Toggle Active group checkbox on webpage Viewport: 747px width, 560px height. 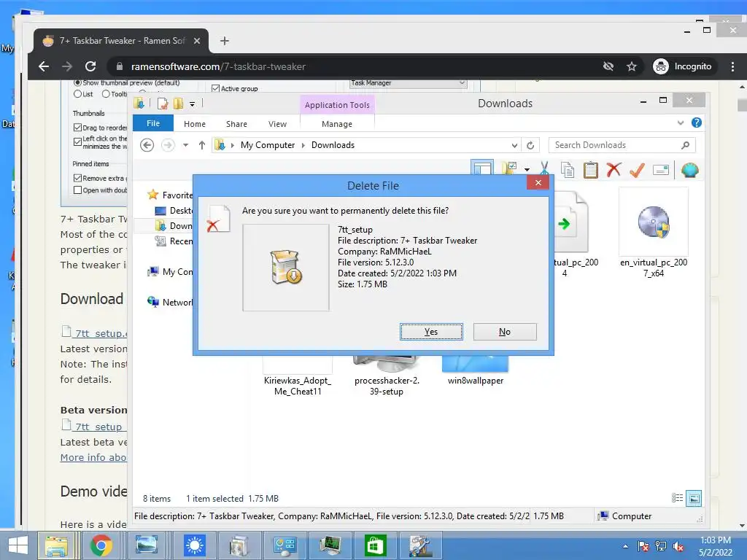(215, 88)
